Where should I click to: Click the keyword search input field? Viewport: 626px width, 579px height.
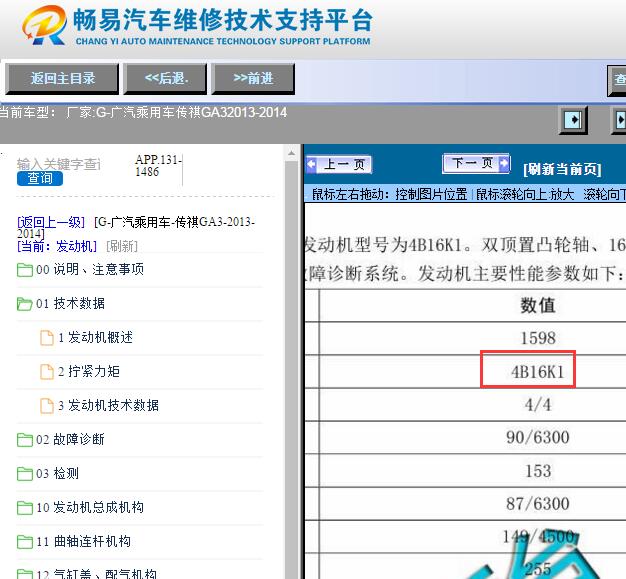(59, 164)
